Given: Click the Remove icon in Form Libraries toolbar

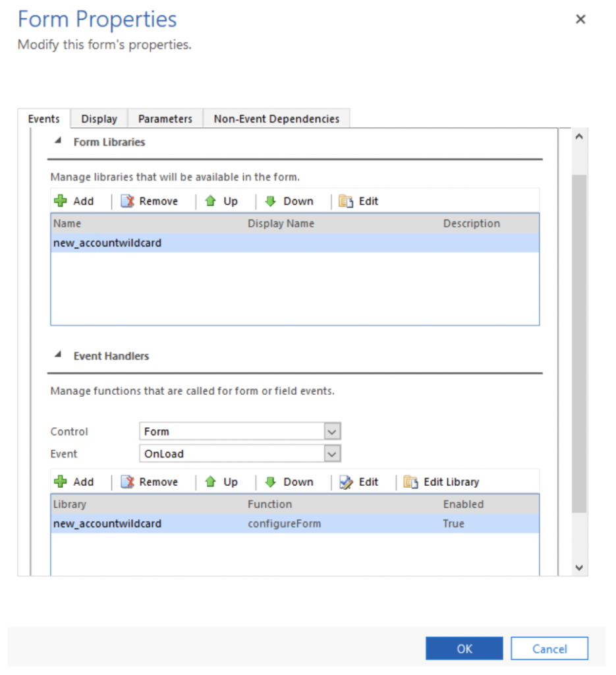Looking at the screenshot, I should [x=126, y=201].
